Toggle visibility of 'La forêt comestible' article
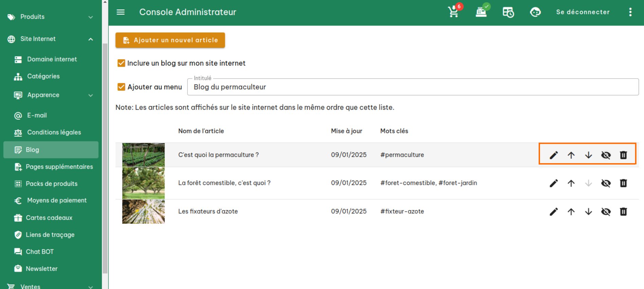Image resolution: width=644 pixels, height=289 pixels. (606, 183)
